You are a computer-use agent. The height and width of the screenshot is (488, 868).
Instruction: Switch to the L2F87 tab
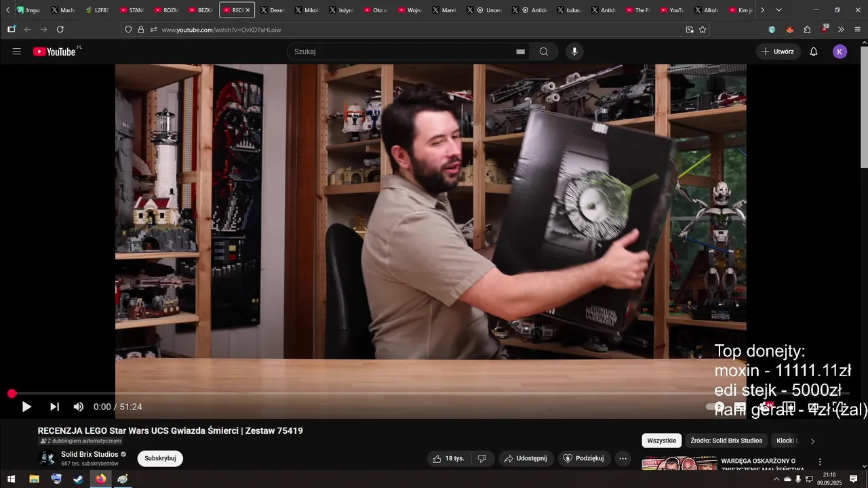98,10
